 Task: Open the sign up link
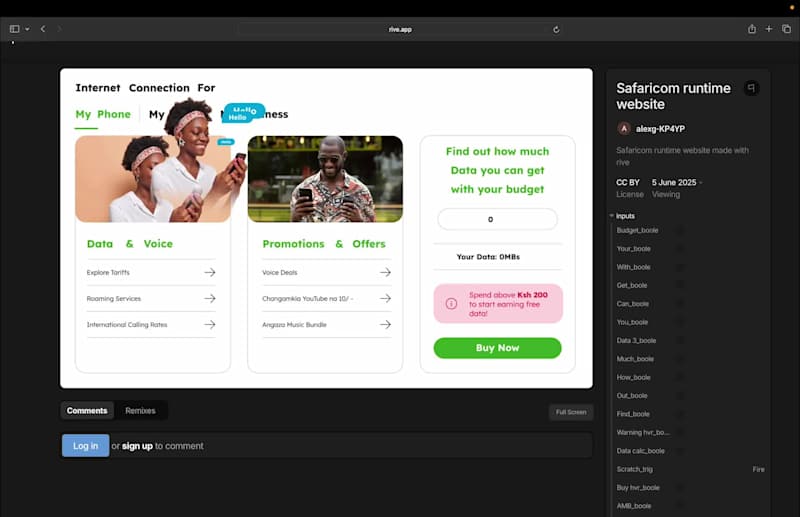pos(137,446)
